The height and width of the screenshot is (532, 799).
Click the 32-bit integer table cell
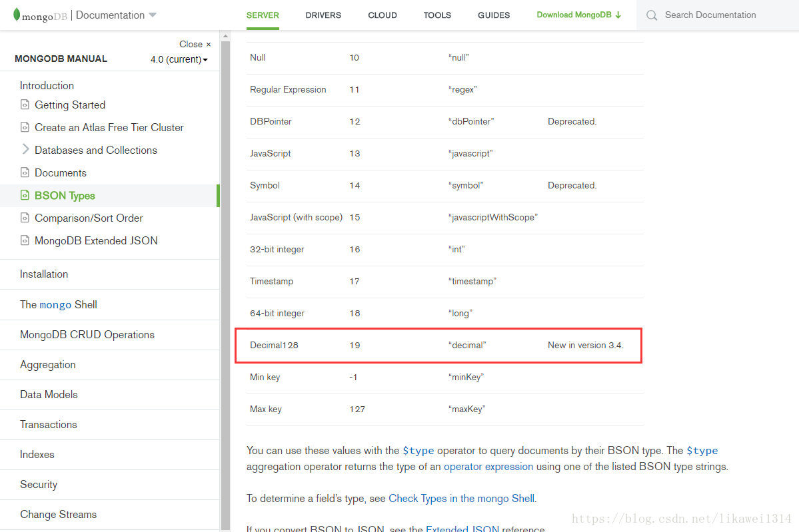277,250
